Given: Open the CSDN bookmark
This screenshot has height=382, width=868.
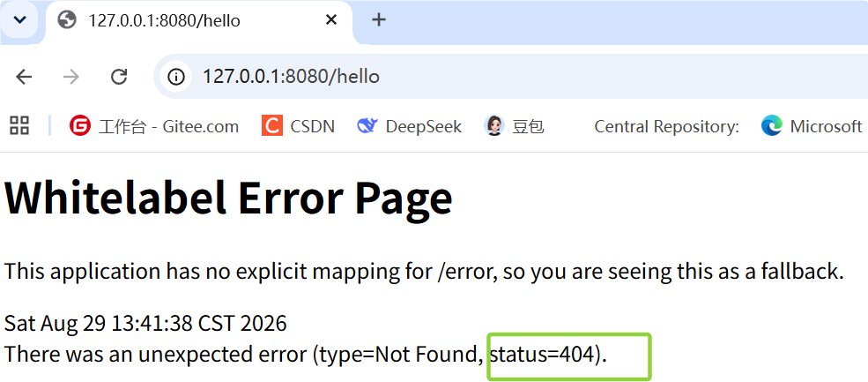Looking at the screenshot, I should point(299,126).
